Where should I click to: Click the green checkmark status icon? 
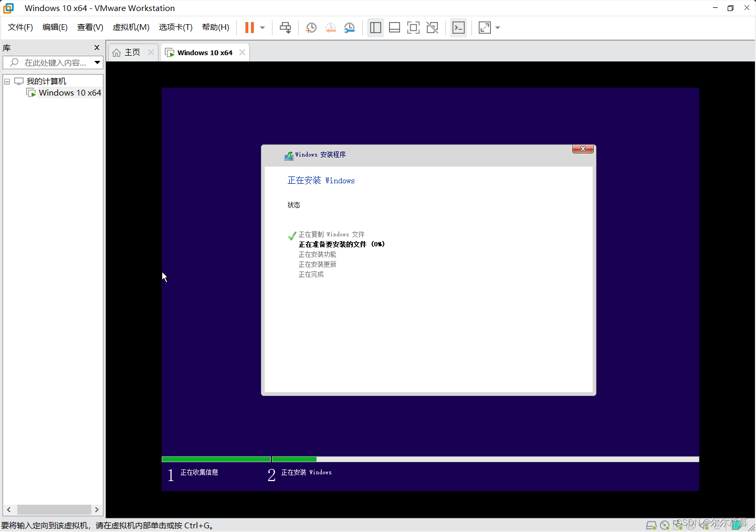pyautogui.click(x=292, y=236)
